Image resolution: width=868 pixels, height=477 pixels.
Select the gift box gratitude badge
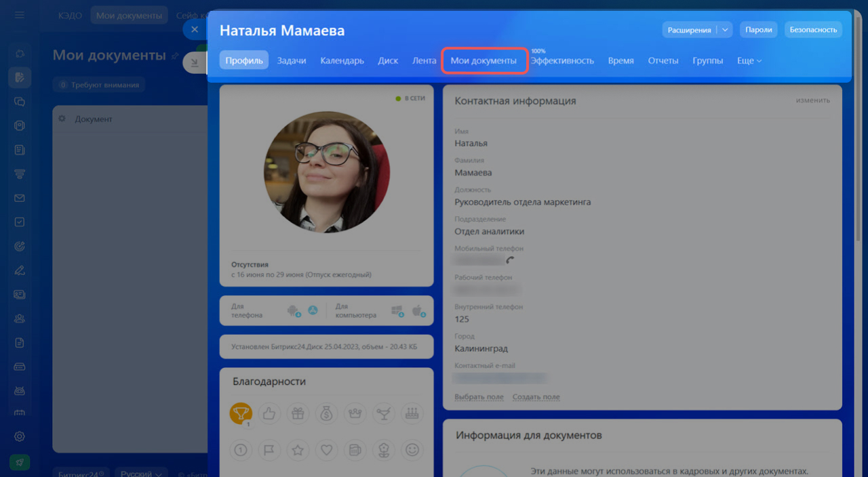297,413
